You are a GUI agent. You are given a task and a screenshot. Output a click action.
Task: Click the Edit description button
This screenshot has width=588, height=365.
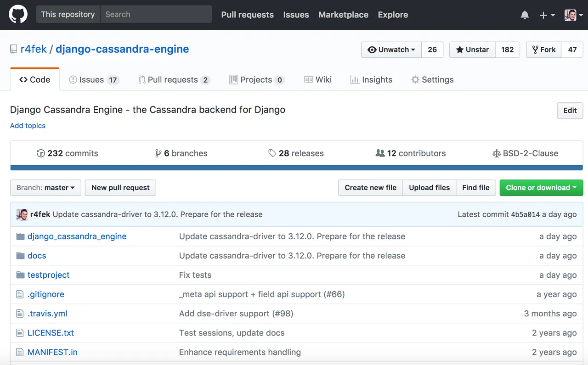pos(570,111)
